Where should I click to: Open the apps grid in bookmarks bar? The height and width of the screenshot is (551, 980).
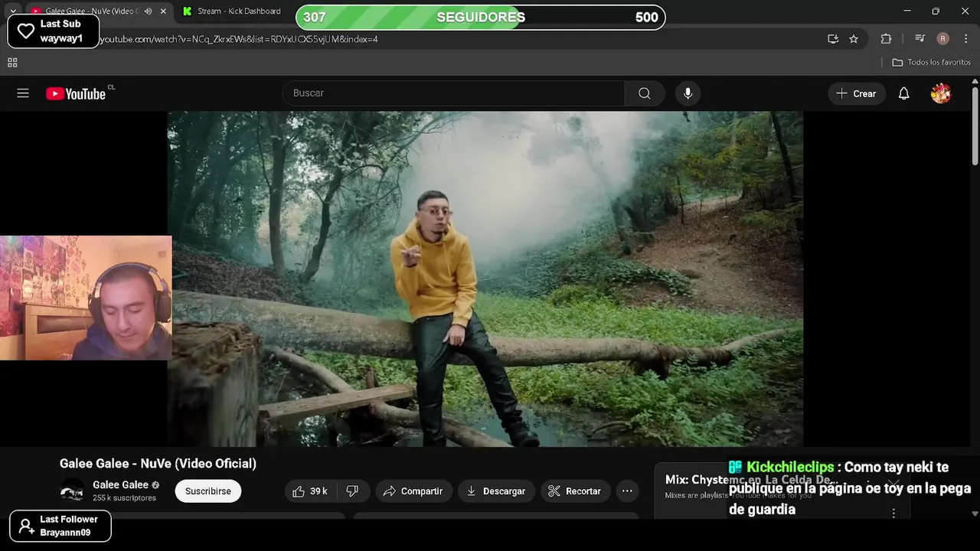click(x=12, y=63)
